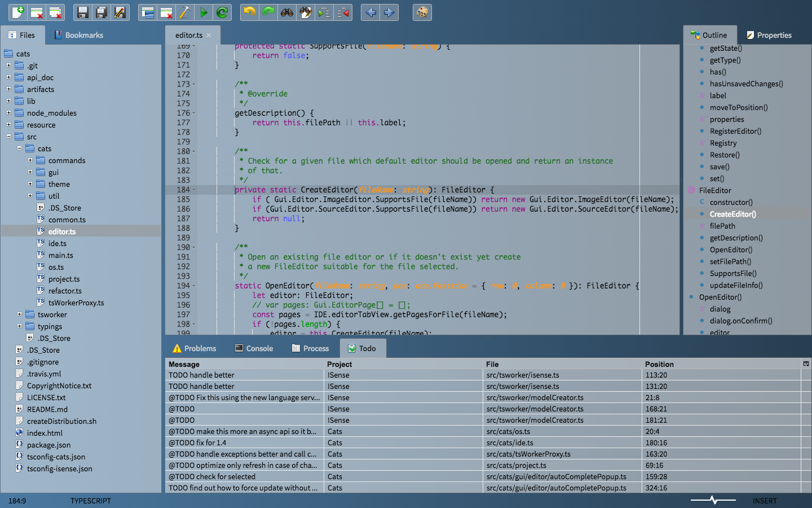The width and height of the screenshot is (812, 508).
Task: Navigate forward with the blue right arrow
Action: (389, 12)
